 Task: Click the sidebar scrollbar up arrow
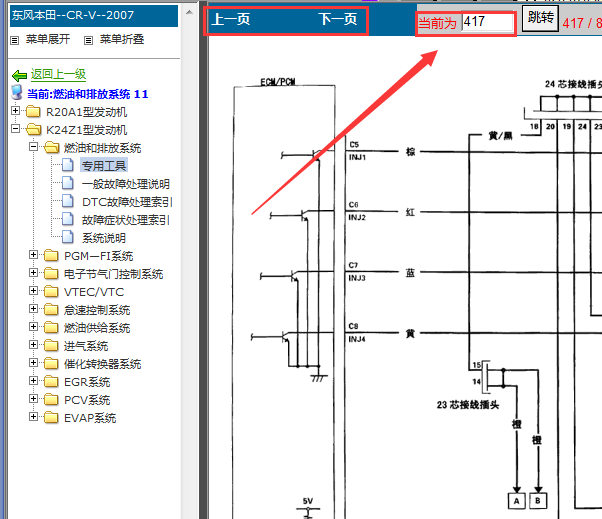click(x=189, y=12)
